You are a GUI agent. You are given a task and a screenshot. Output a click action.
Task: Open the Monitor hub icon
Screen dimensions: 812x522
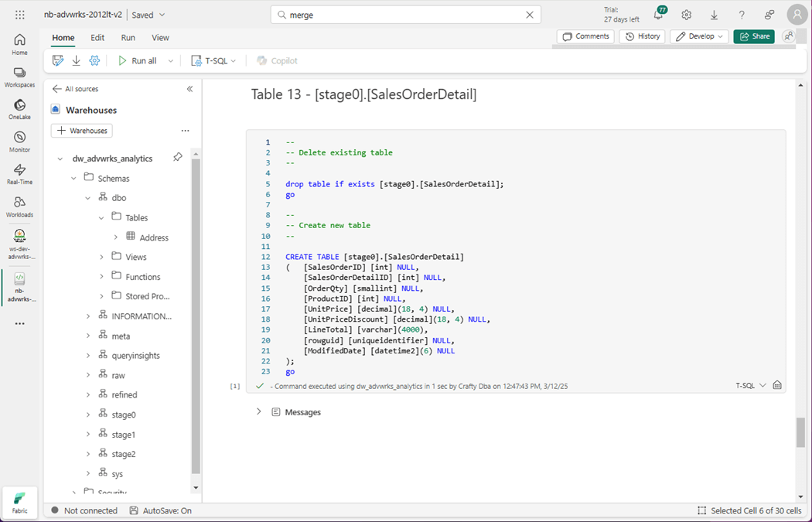tap(19, 142)
